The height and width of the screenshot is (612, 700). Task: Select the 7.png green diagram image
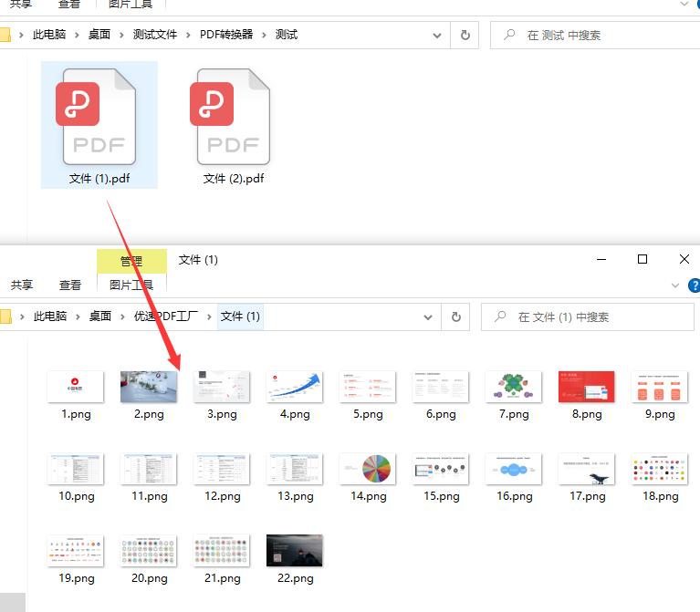click(x=514, y=387)
